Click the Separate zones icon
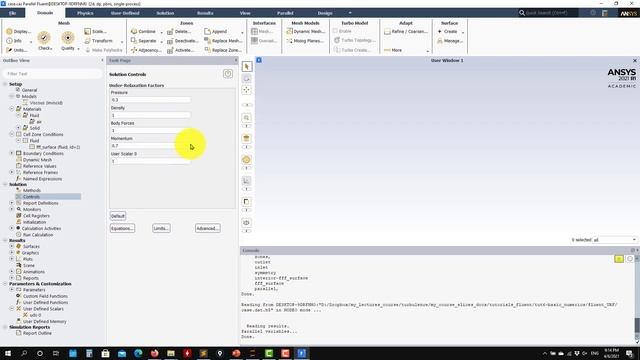640x360 pixels. point(134,41)
